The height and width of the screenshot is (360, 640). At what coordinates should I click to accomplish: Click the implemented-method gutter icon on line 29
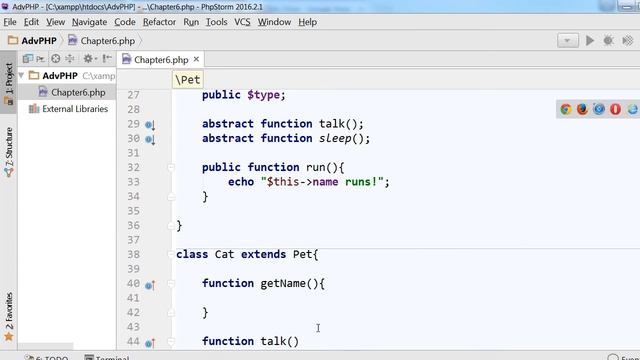[x=150, y=124]
